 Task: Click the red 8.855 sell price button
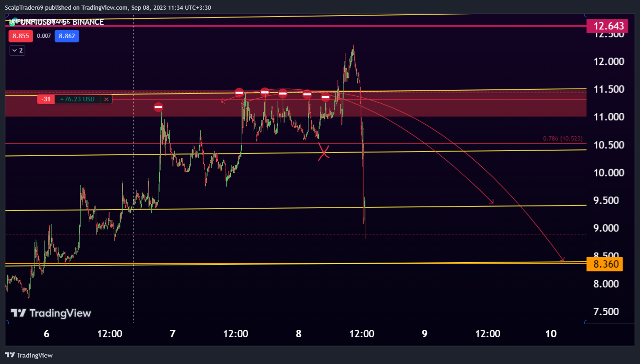click(x=21, y=36)
